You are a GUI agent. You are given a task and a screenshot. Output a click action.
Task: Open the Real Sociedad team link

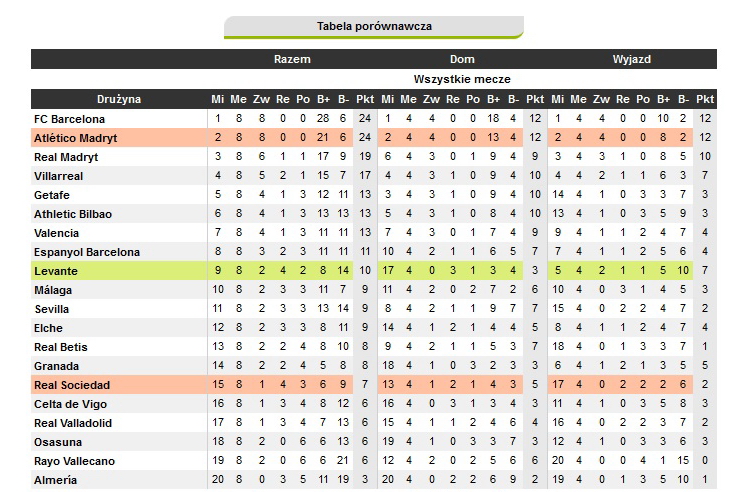(x=72, y=385)
